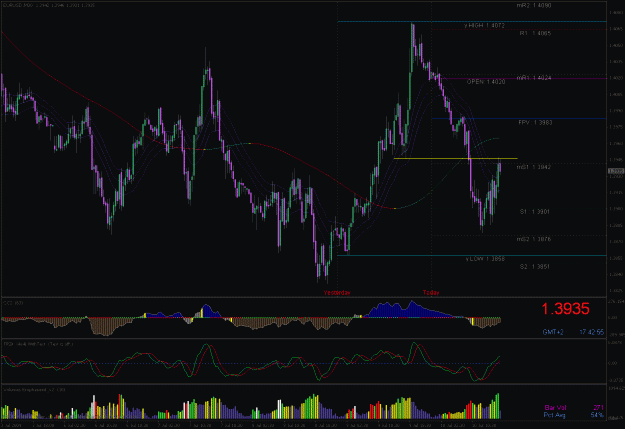
Task: Click the yHIGH 1.4072 label
Action: 484,26
